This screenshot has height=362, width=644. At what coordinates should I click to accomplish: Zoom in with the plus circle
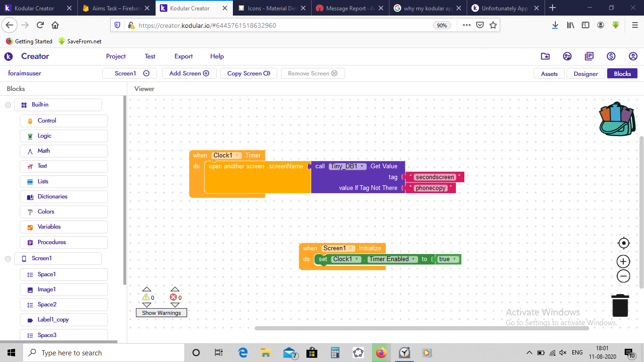point(624,262)
